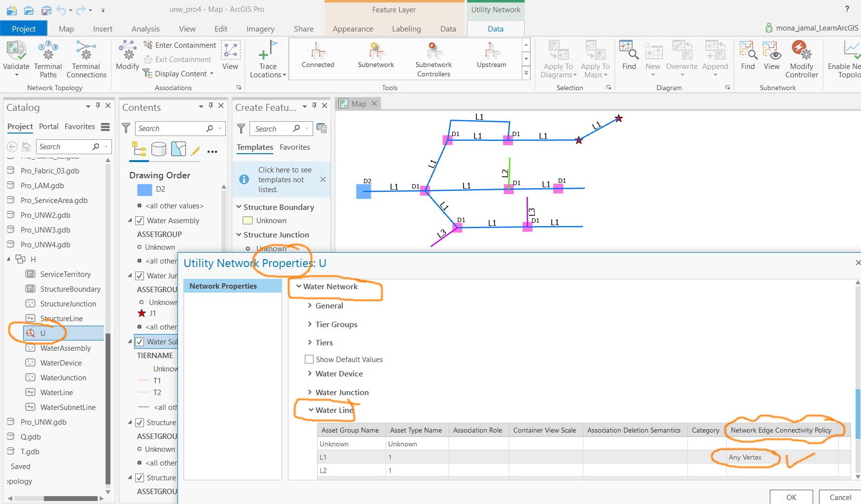Close the Map view tab
The height and width of the screenshot is (504, 861).
click(374, 103)
